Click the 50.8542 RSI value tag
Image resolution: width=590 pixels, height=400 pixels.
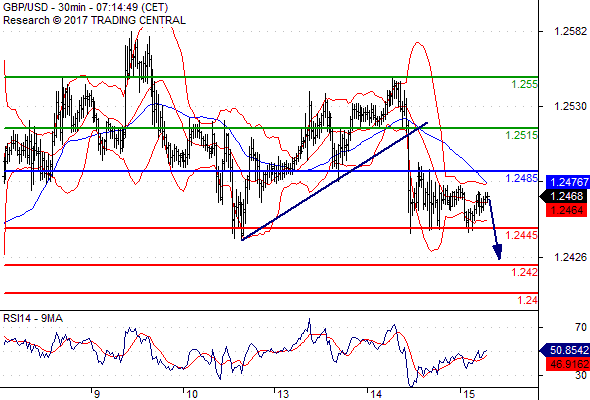pyautogui.click(x=564, y=350)
